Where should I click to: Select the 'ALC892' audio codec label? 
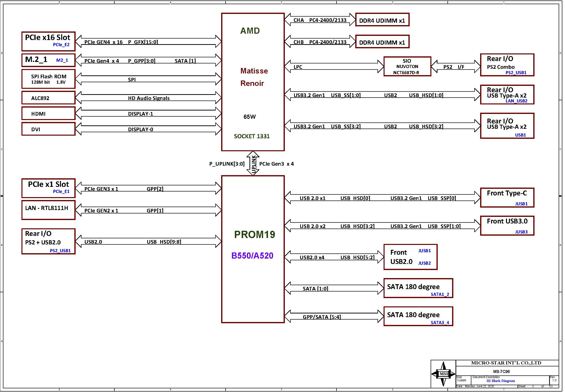(40, 98)
